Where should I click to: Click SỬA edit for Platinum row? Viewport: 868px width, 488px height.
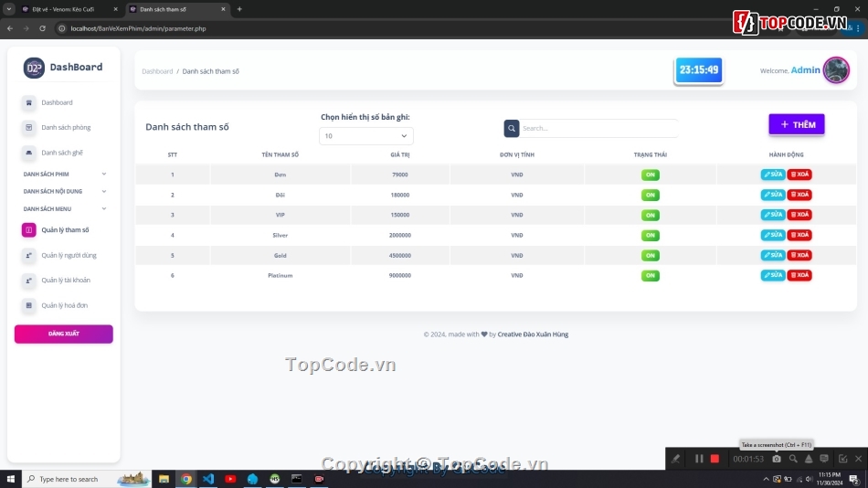point(773,275)
